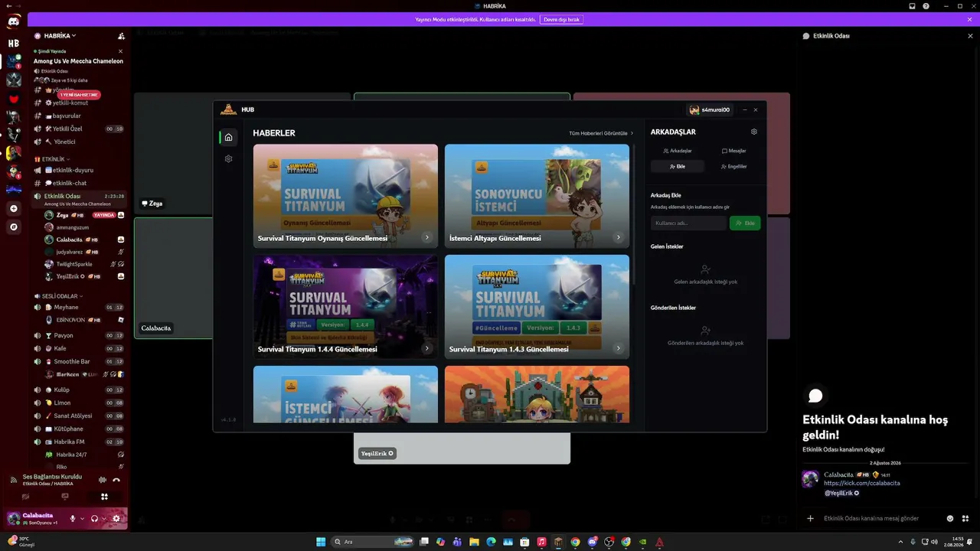Viewport: 980px width, 551px height.
Task: Open İstemci Güncellemesi news thumbnail
Action: coord(345,394)
